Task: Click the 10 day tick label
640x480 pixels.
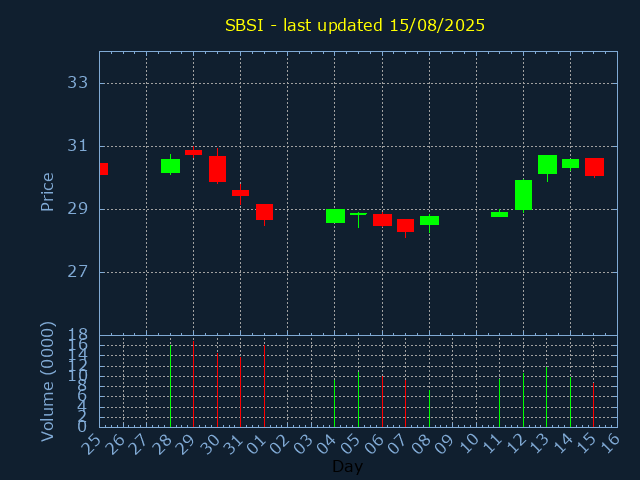Action: click(x=468, y=444)
